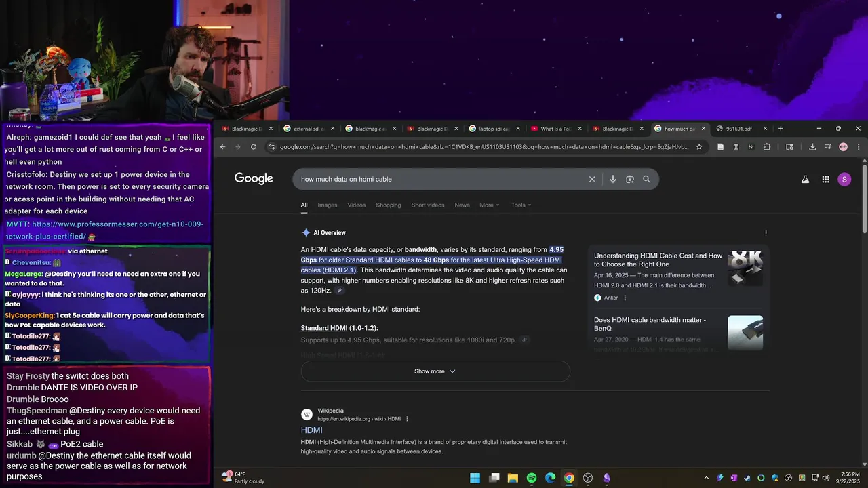Click the Anker 8K article thumbnail
This screenshot has height=488, width=868.
tap(745, 268)
